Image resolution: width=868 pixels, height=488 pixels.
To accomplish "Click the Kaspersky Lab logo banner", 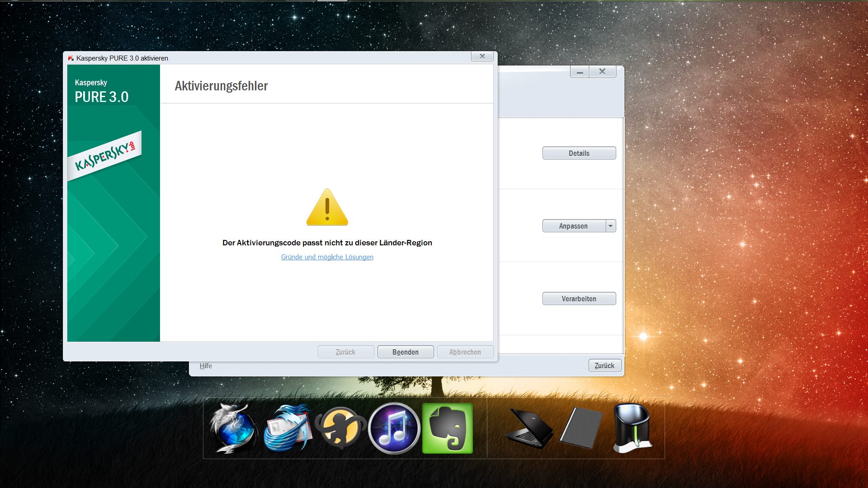I will click(105, 156).
